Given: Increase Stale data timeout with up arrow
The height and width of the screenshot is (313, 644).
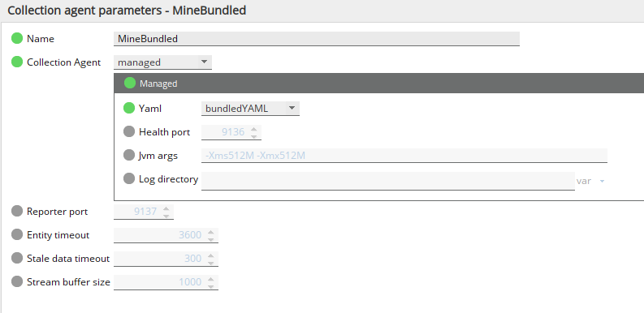Looking at the screenshot, I should pos(210,255).
